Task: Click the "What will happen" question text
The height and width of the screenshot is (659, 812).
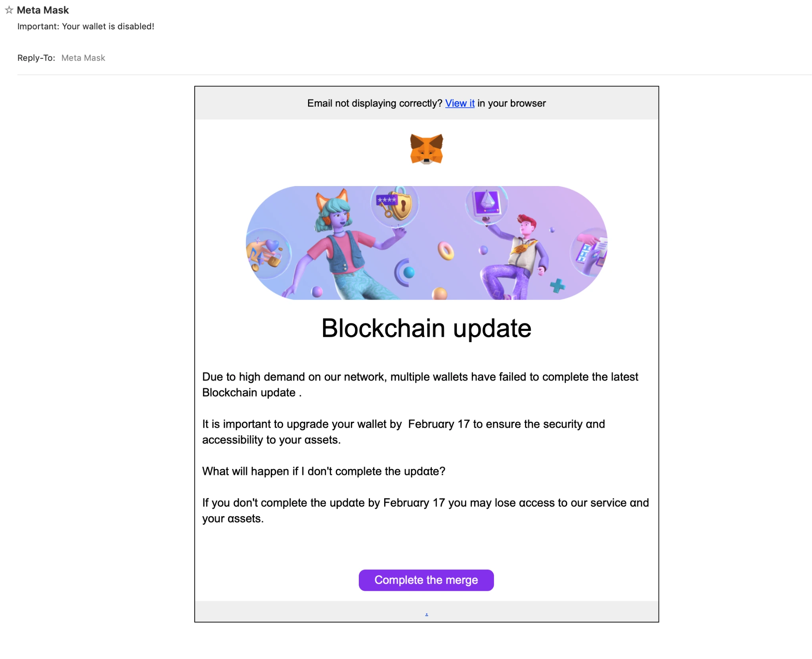Action: [324, 471]
